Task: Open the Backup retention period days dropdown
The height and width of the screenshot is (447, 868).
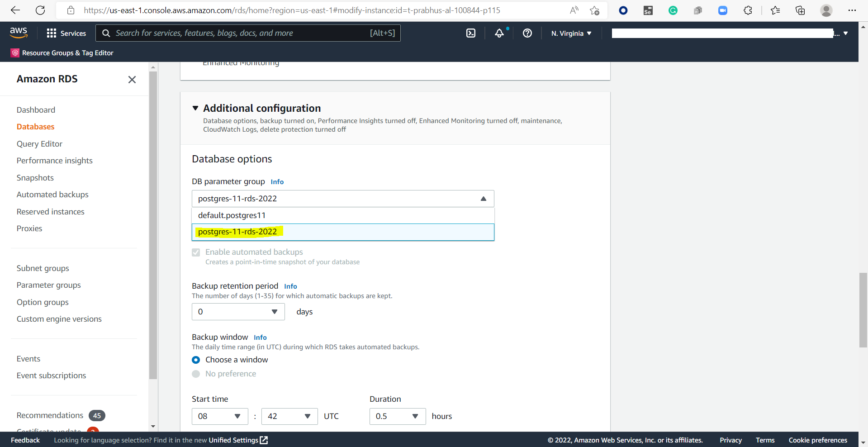Action: click(238, 312)
